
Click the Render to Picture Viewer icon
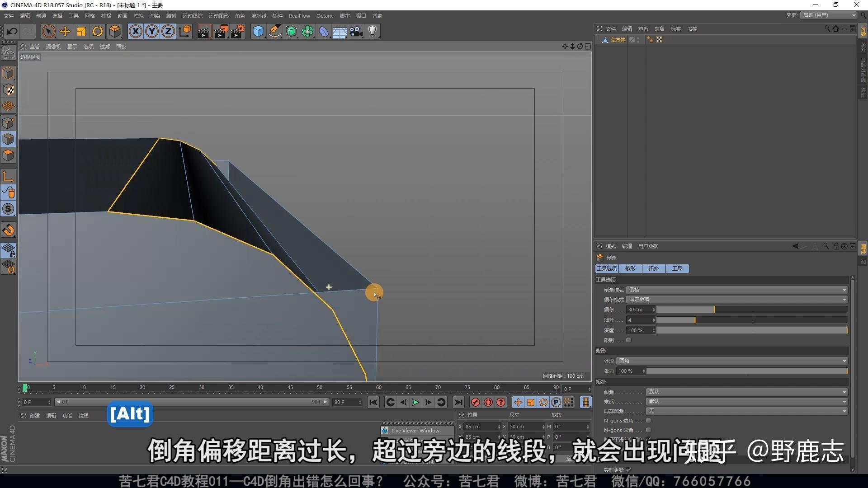click(221, 31)
